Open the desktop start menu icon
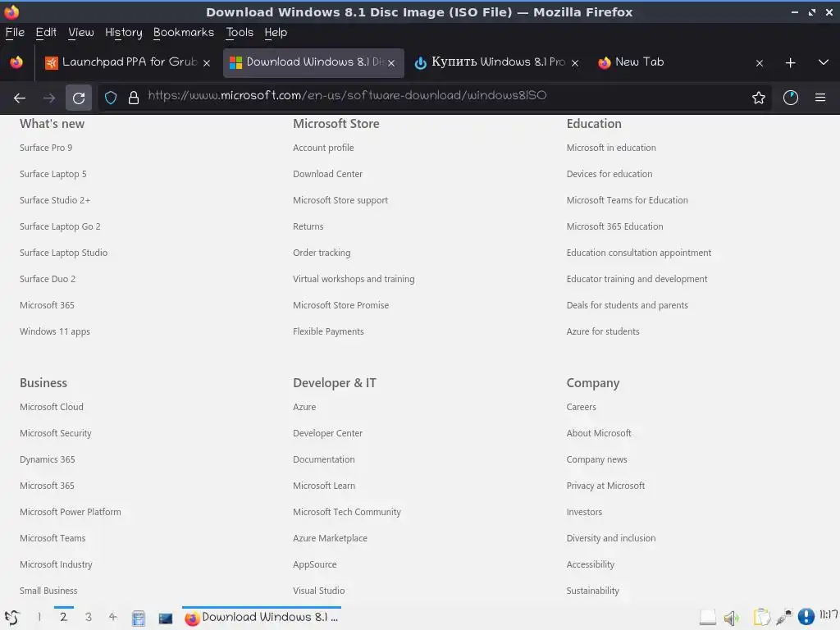 pos(11,618)
